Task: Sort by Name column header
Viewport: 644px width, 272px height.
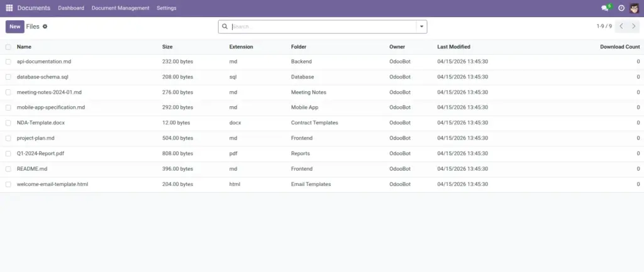Action: (24, 46)
